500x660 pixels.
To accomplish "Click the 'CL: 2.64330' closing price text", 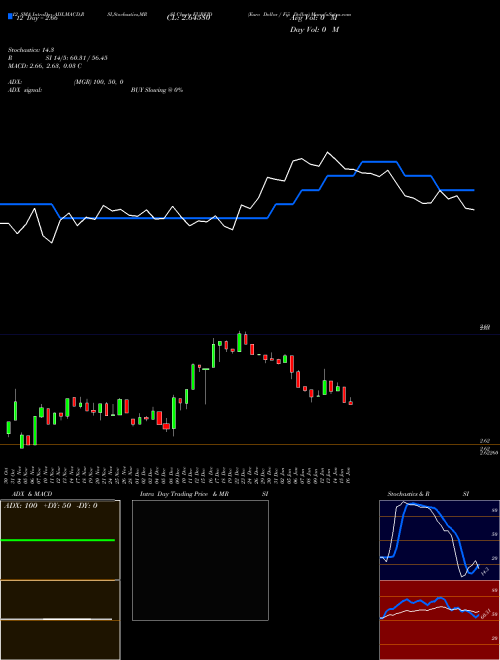I will (x=189, y=18).
